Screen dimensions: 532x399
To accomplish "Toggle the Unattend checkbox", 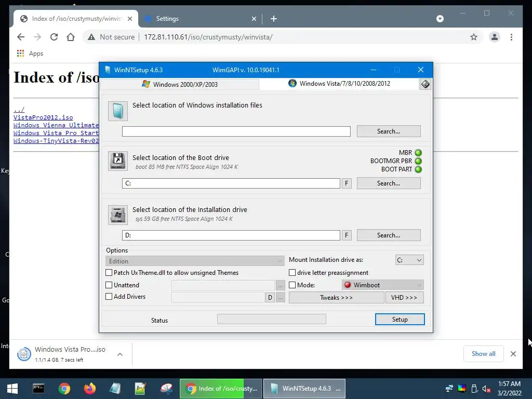I will 109,285.
